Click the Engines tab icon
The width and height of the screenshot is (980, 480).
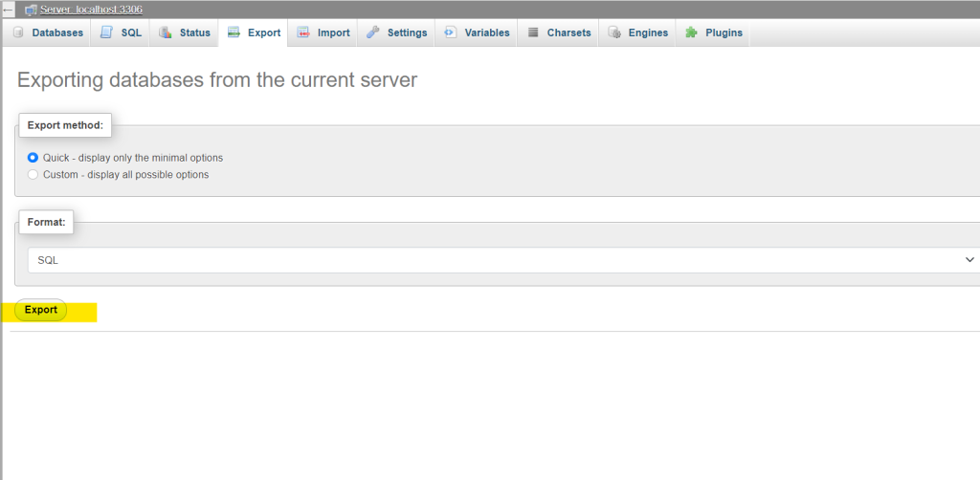point(614,33)
